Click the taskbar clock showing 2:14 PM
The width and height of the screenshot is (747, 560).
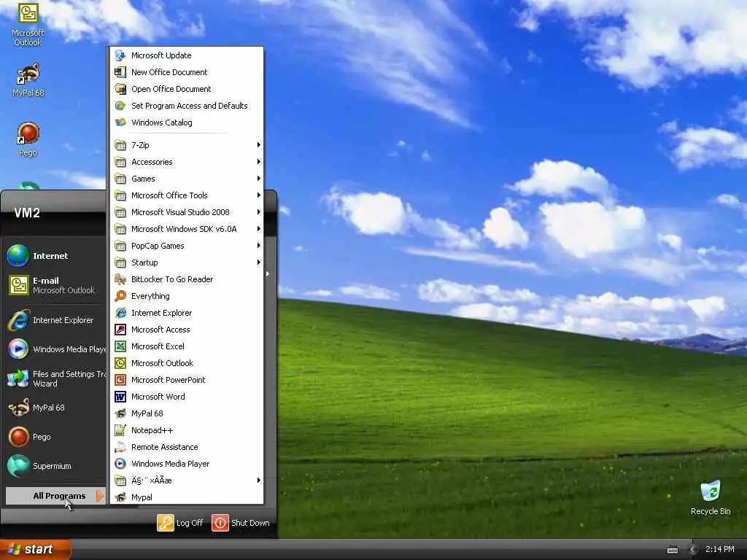(719, 549)
